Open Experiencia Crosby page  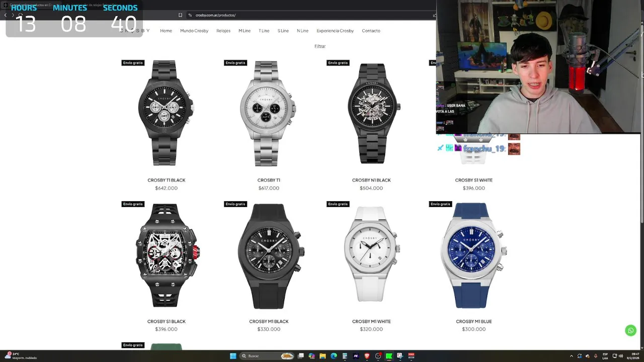coord(335,31)
